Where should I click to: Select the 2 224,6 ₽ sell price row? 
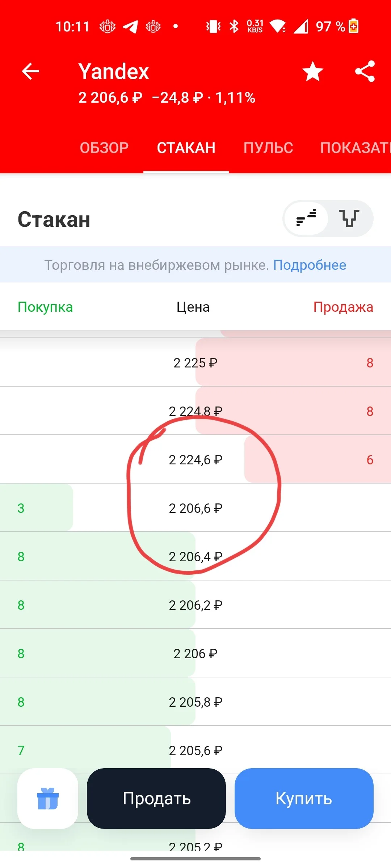point(195,459)
